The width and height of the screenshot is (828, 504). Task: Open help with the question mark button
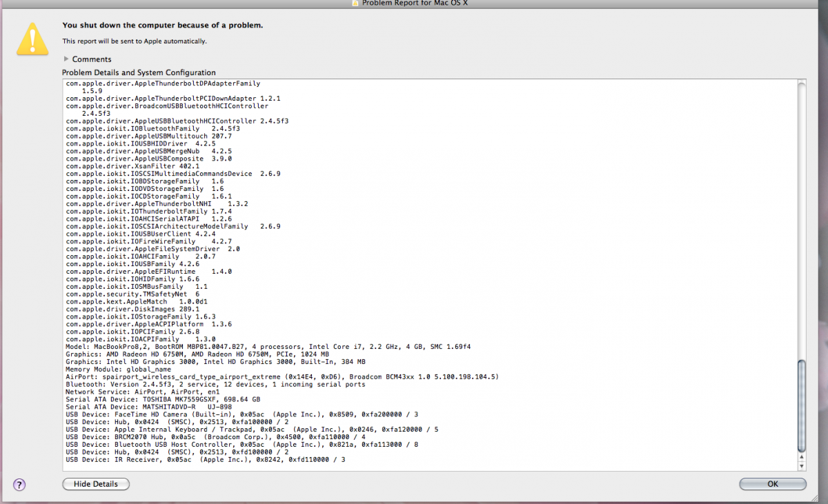pos(19,484)
